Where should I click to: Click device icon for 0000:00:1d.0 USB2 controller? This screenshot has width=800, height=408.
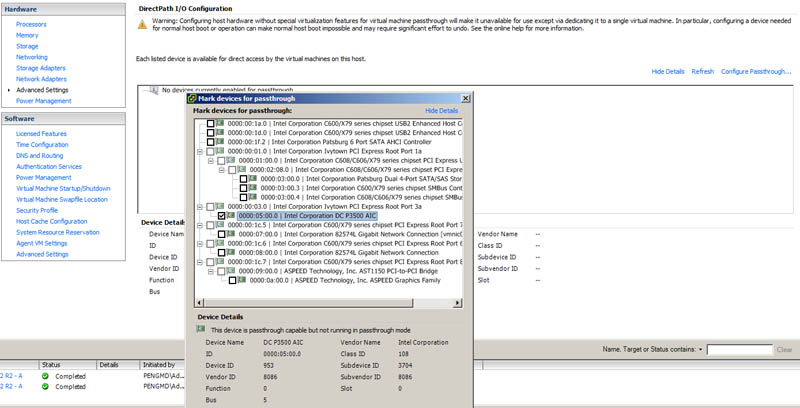(x=220, y=133)
